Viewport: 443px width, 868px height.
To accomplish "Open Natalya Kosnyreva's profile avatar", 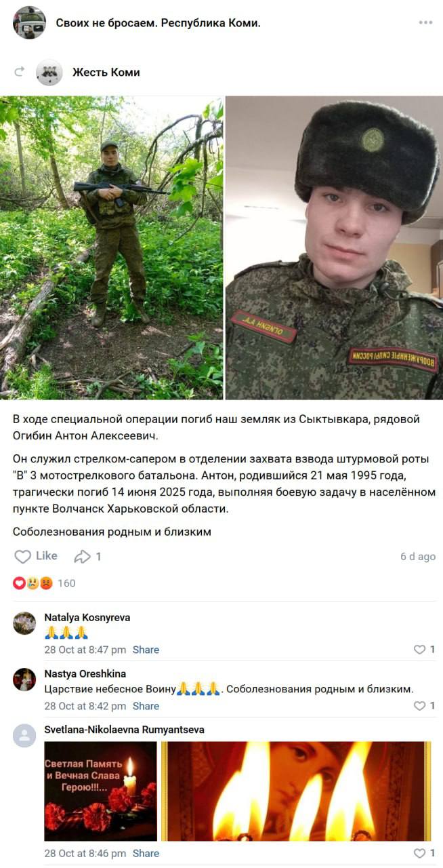I will click(24, 623).
